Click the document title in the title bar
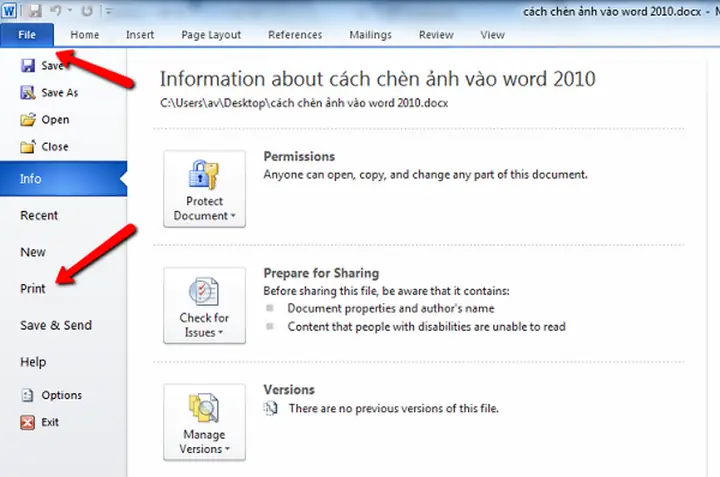 tap(612, 11)
